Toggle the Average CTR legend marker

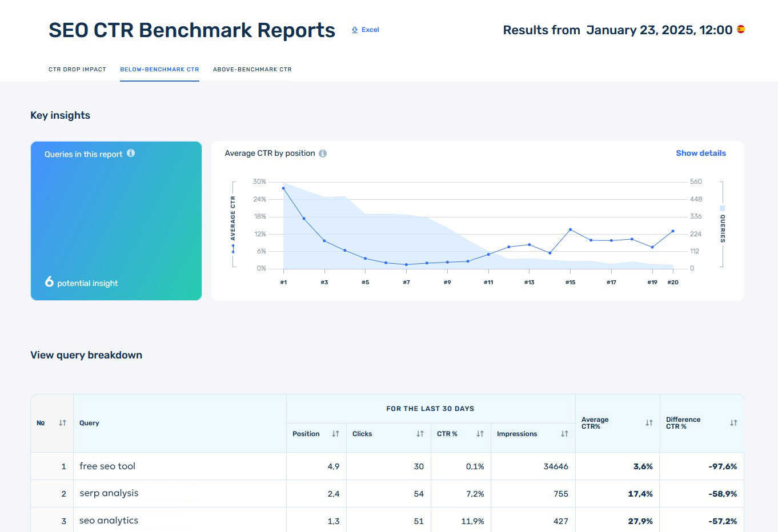click(233, 249)
